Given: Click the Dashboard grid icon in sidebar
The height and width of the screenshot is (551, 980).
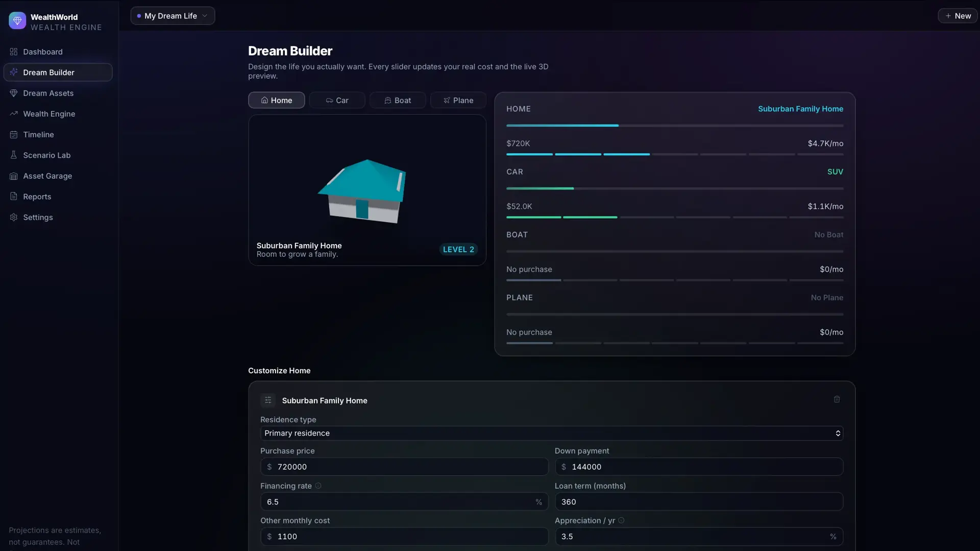Looking at the screenshot, I should click(14, 52).
